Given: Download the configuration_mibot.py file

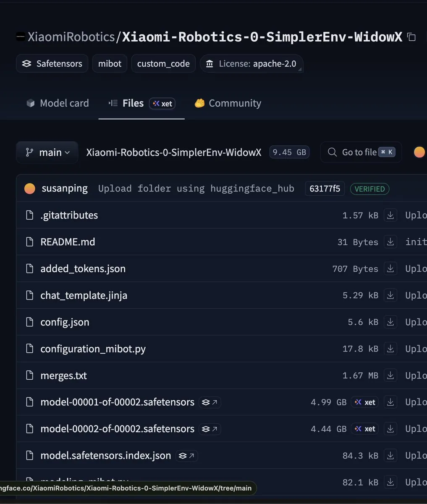Looking at the screenshot, I should pyautogui.click(x=390, y=349).
